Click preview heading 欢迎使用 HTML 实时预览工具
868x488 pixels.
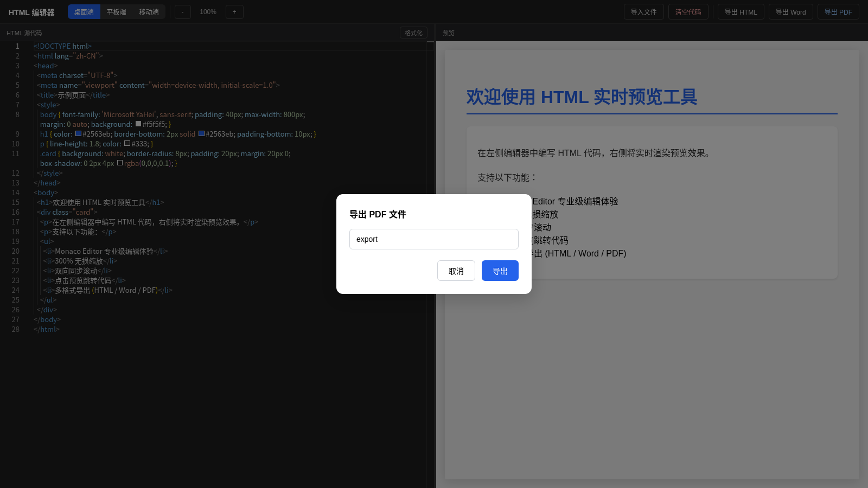coord(582,97)
